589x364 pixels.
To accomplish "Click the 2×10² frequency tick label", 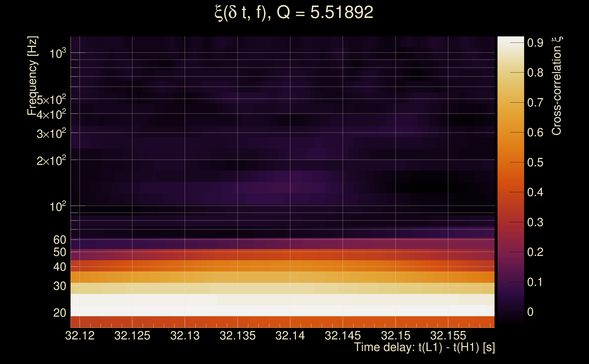I will pos(51,161).
